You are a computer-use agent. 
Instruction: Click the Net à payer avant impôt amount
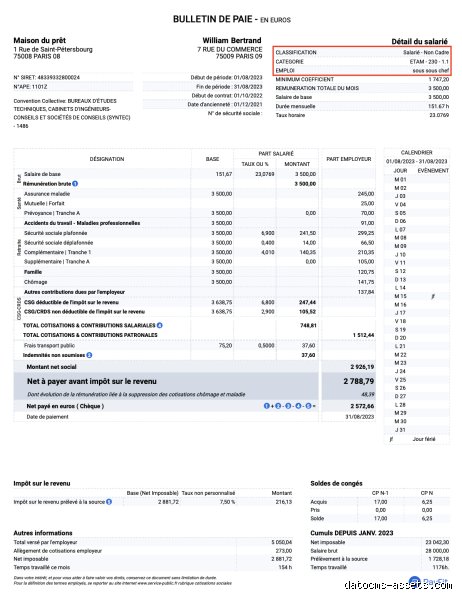(359, 381)
